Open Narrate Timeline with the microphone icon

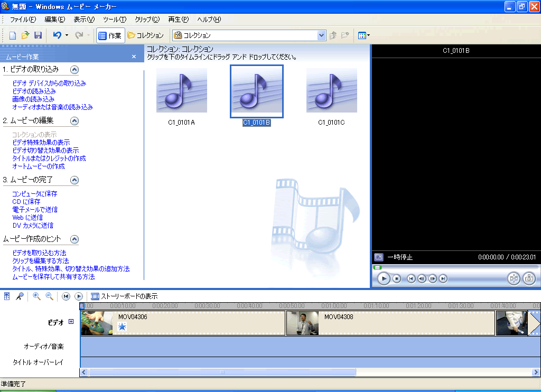coord(20,296)
